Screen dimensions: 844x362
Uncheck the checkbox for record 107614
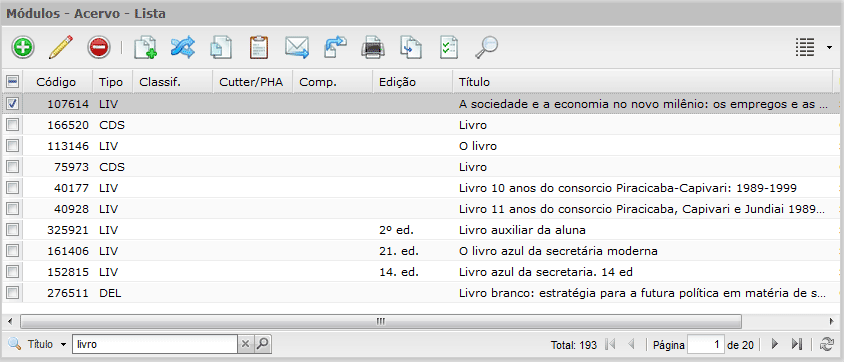coord(12,103)
